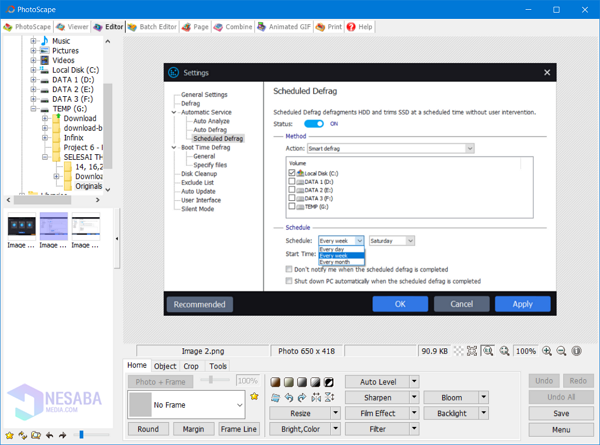Collapse the left panel with splitter arrow

pyautogui.click(x=117, y=239)
